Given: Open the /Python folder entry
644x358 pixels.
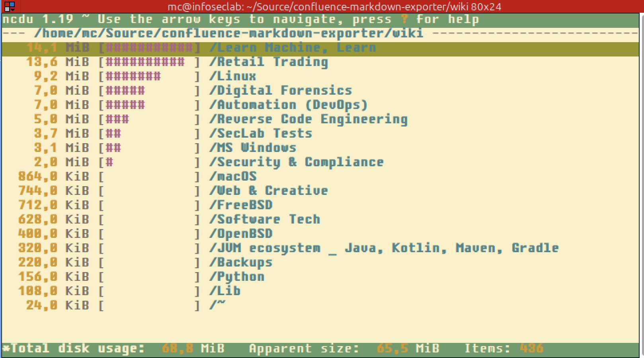Looking at the screenshot, I should 237,277.
